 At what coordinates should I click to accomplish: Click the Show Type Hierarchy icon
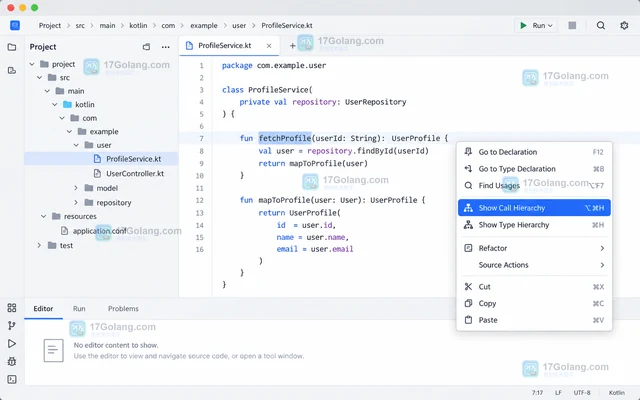pos(468,224)
